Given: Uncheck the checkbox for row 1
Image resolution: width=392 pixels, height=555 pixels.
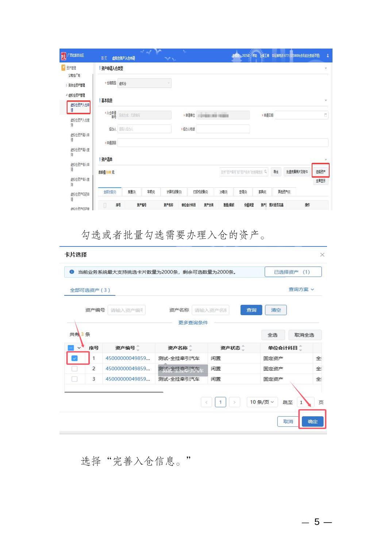Looking at the screenshot, I should coord(74,358).
